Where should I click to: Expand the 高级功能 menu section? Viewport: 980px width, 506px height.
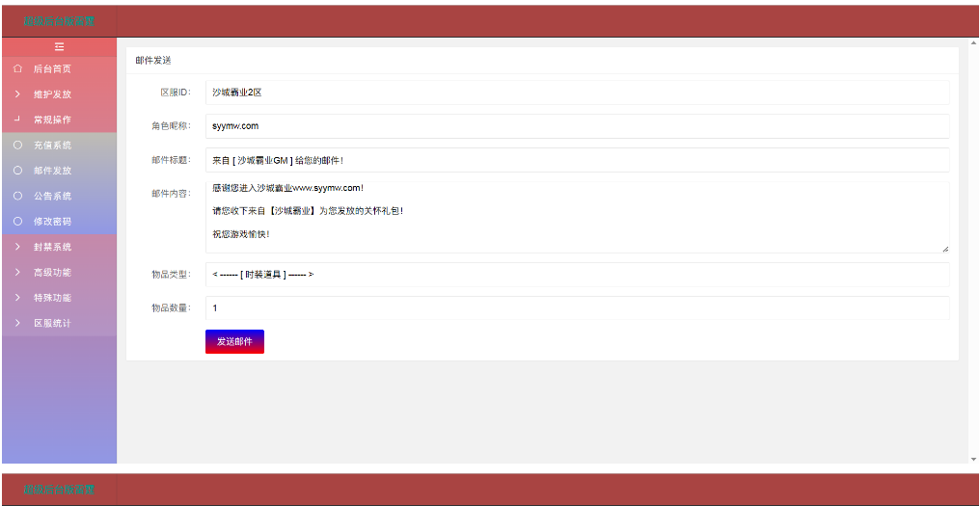(x=52, y=273)
